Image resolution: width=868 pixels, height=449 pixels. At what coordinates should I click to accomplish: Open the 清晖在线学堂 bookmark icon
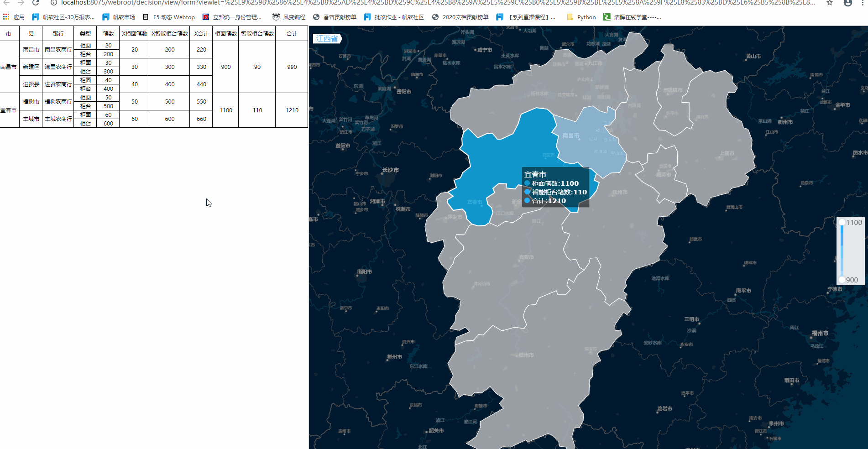(607, 17)
